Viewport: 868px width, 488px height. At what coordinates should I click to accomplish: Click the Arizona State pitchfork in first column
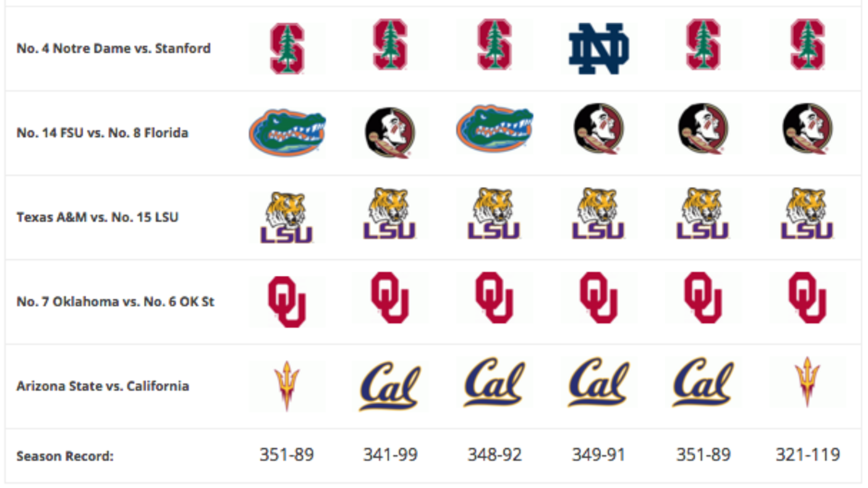point(287,386)
